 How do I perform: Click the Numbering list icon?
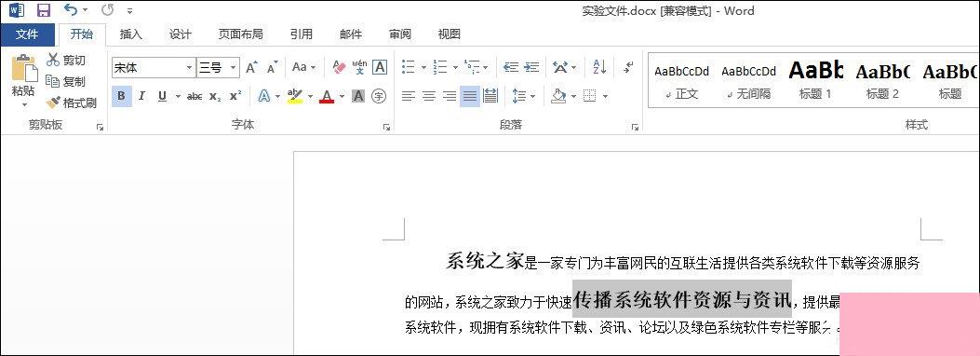point(440,67)
